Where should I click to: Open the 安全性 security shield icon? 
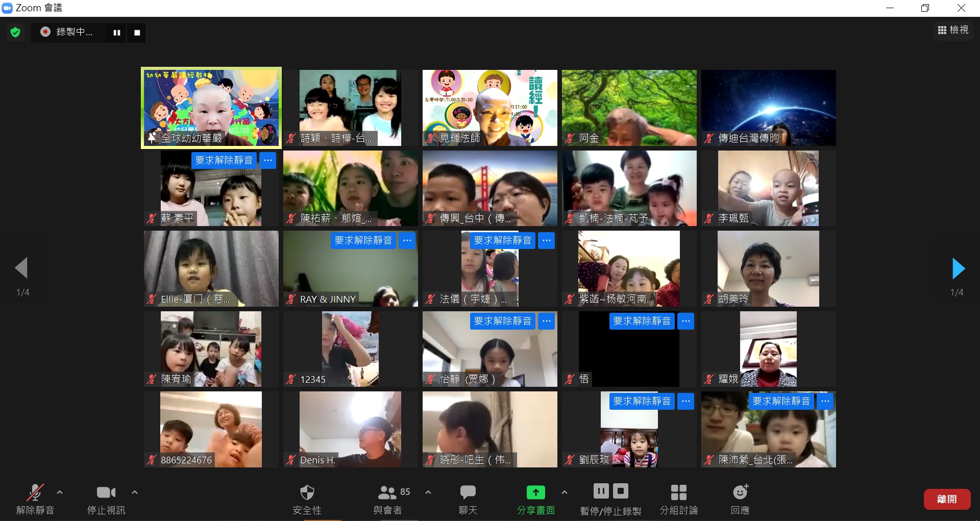click(307, 493)
